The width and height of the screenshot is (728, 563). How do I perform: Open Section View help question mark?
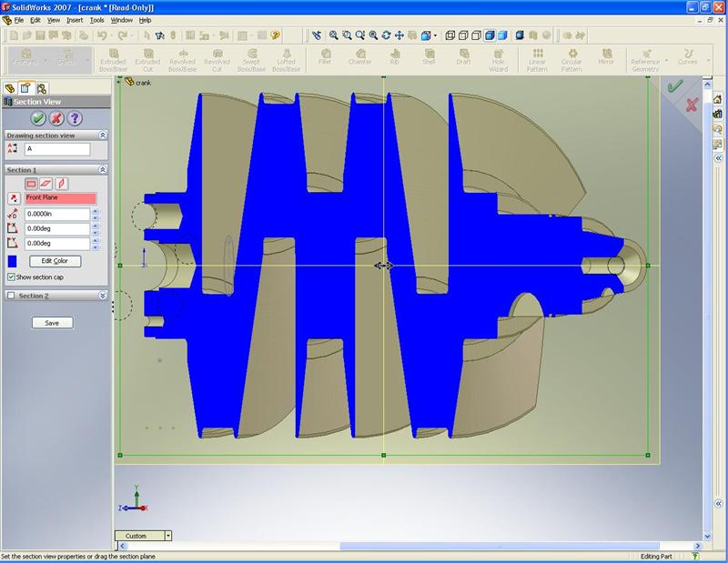point(75,118)
